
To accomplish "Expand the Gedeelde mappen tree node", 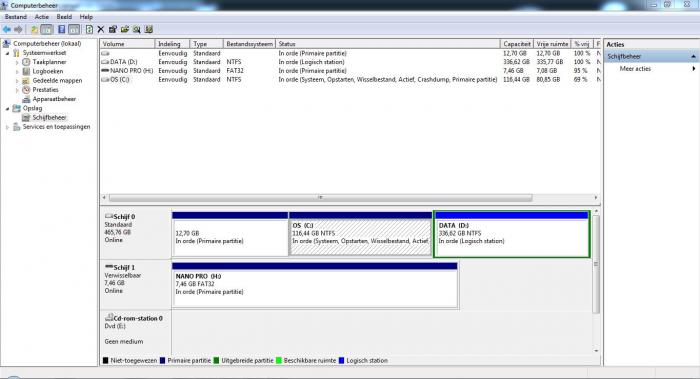I will [17, 81].
